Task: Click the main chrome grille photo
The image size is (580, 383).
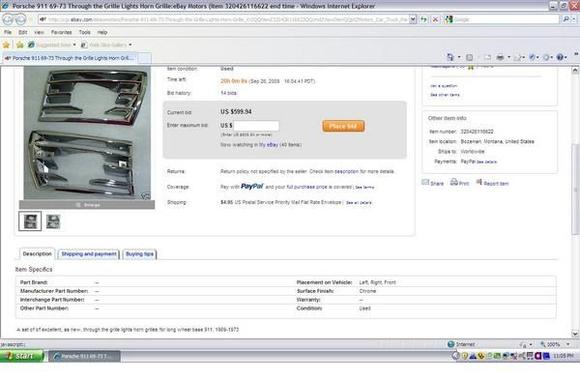Action: coord(87,133)
